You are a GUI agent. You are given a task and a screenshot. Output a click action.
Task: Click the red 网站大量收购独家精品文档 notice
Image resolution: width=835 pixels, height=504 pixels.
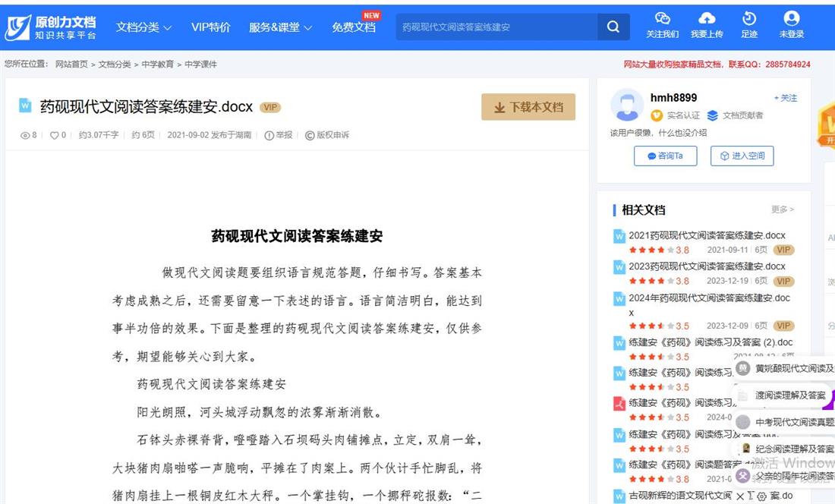click(x=717, y=65)
